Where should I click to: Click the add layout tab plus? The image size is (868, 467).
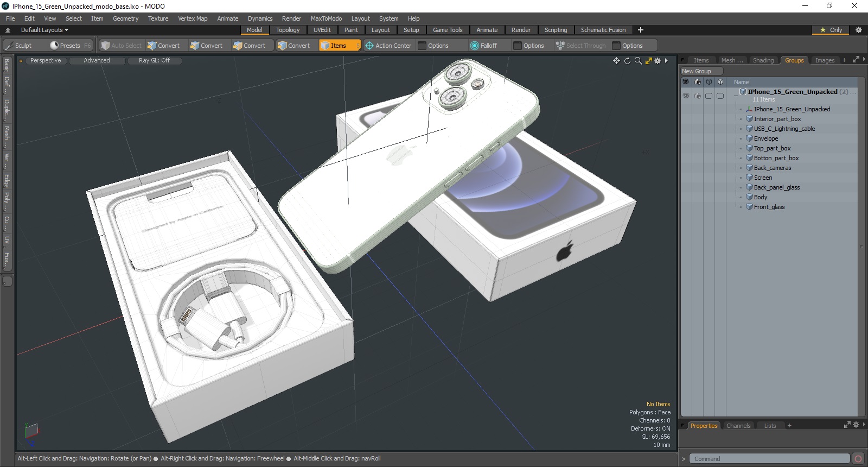click(641, 30)
